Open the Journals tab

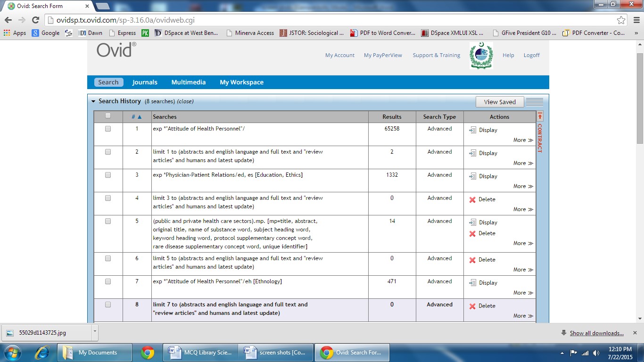click(x=145, y=82)
